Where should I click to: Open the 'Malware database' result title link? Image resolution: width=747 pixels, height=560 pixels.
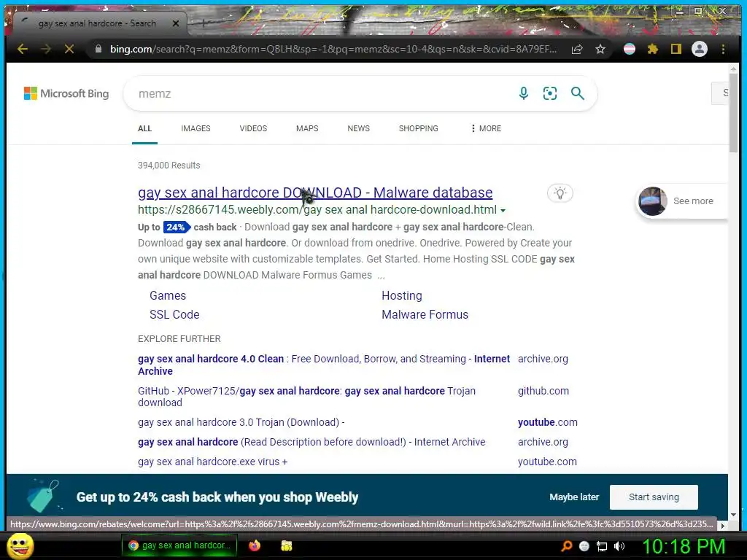pos(315,192)
